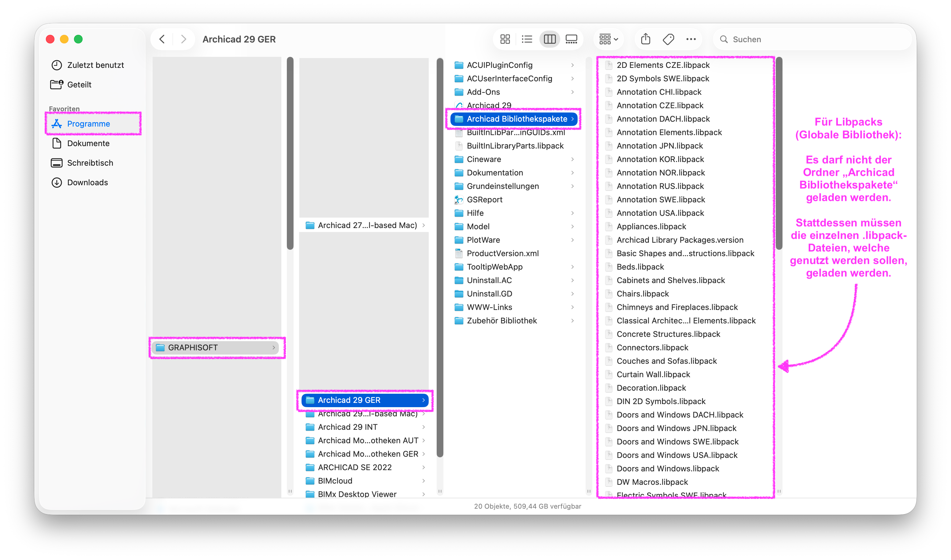Select DIN 2D Symbols.libpack file

pyautogui.click(x=685, y=402)
